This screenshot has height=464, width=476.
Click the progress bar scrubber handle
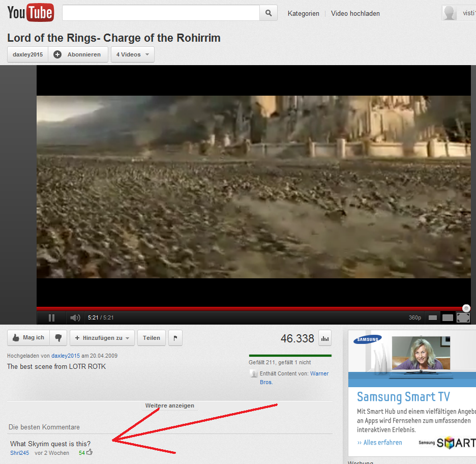pos(466,308)
